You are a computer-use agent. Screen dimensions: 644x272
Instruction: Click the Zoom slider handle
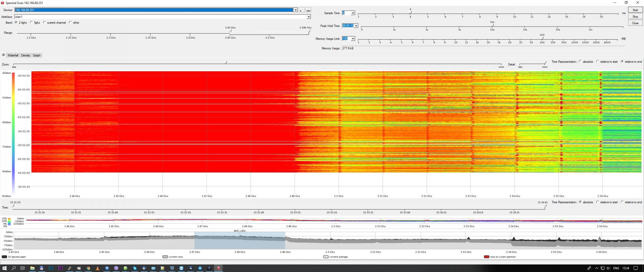coord(226,62)
